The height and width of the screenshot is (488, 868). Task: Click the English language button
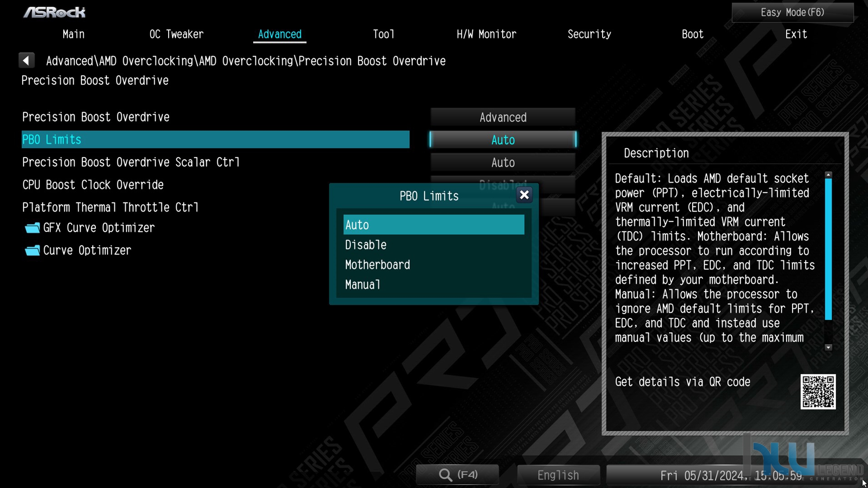(558, 475)
